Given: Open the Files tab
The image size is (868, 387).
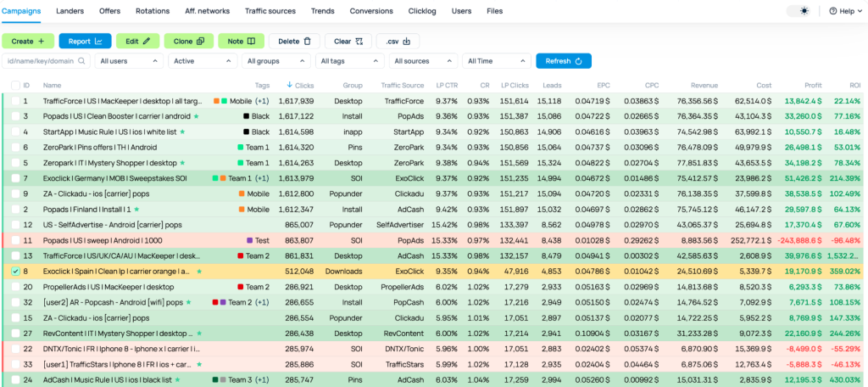Looking at the screenshot, I should [495, 11].
